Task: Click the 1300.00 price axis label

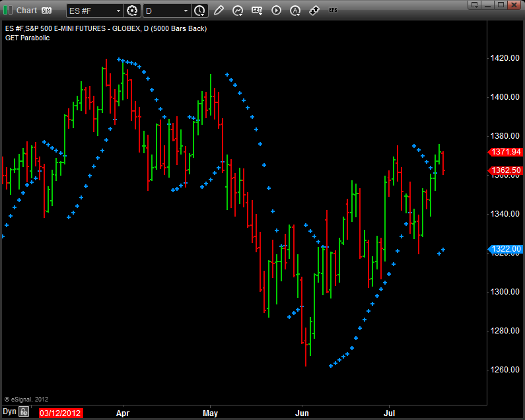Action: tap(505, 292)
